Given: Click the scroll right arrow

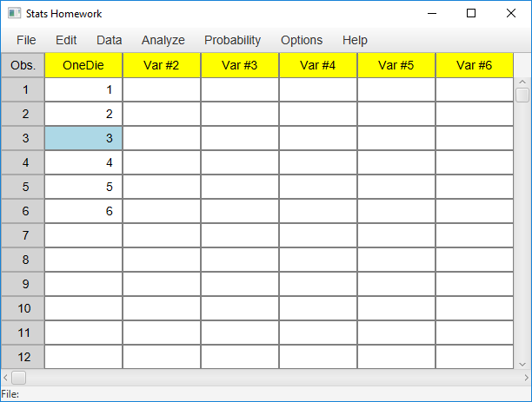Looking at the screenshot, I should point(526,378).
